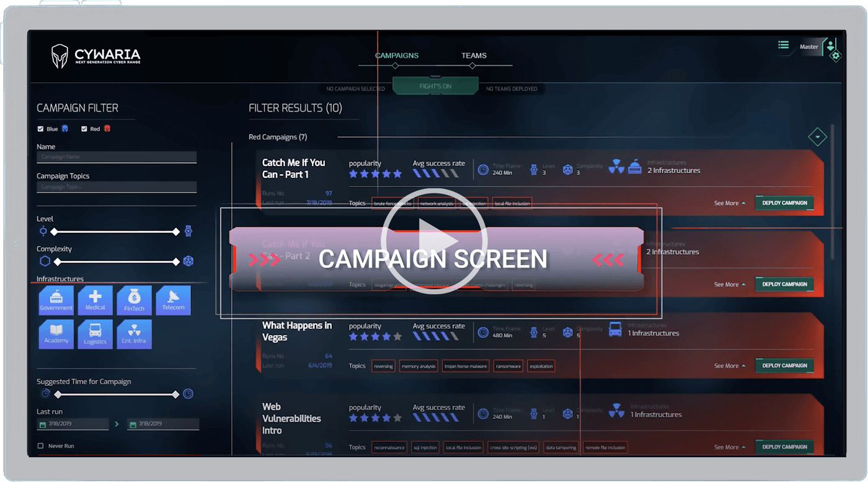Expand See More for Catch Me If You Can Part 2
This screenshot has height=482, width=868.
coord(730,284)
